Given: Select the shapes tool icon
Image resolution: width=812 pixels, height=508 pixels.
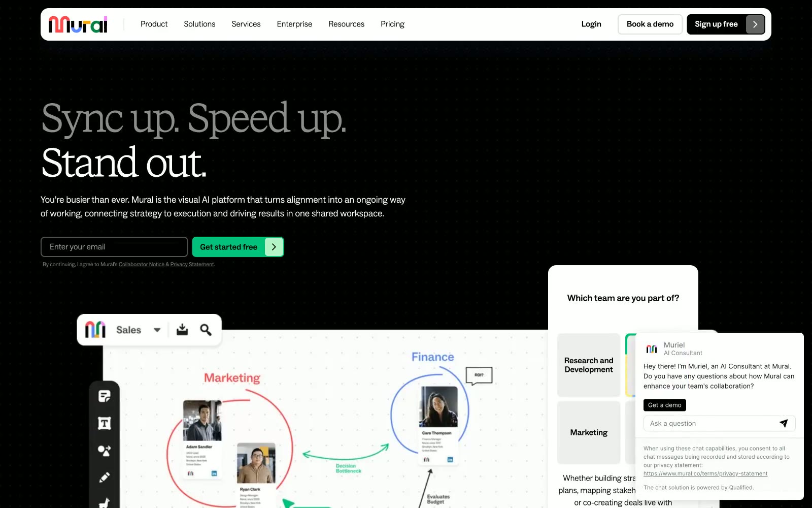Looking at the screenshot, I should (x=105, y=450).
